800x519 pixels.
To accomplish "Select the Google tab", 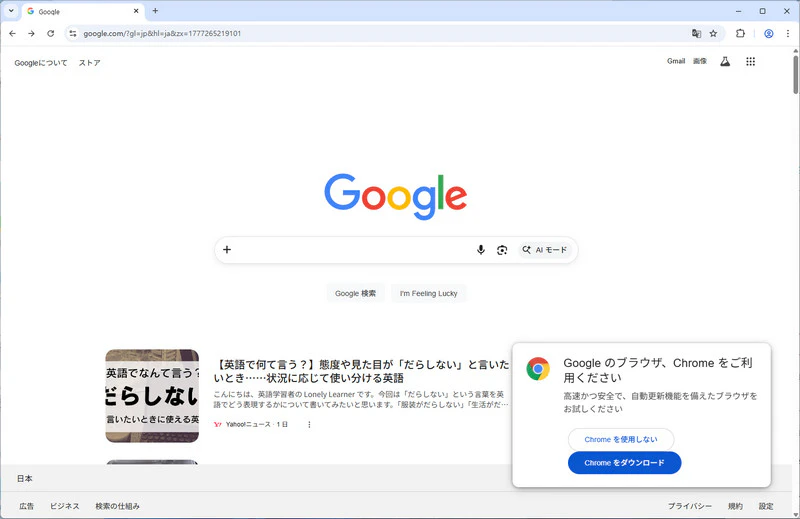I will 82,11.
